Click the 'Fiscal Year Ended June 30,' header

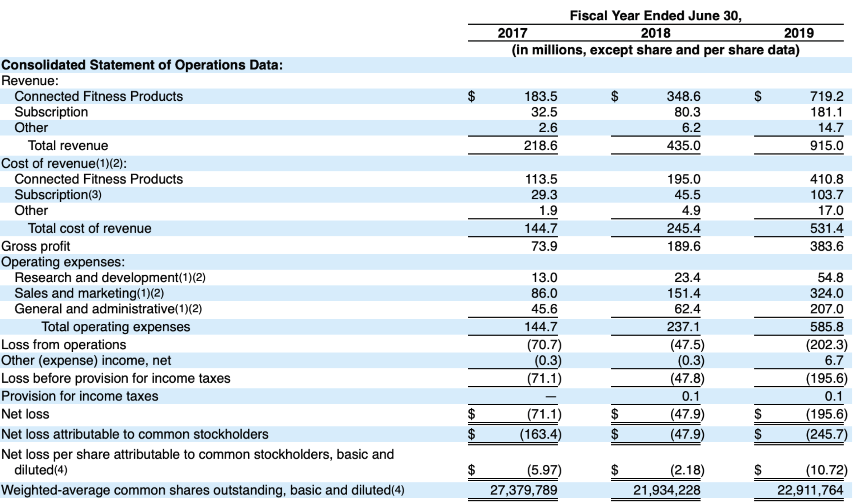click(x=656, y=16)
